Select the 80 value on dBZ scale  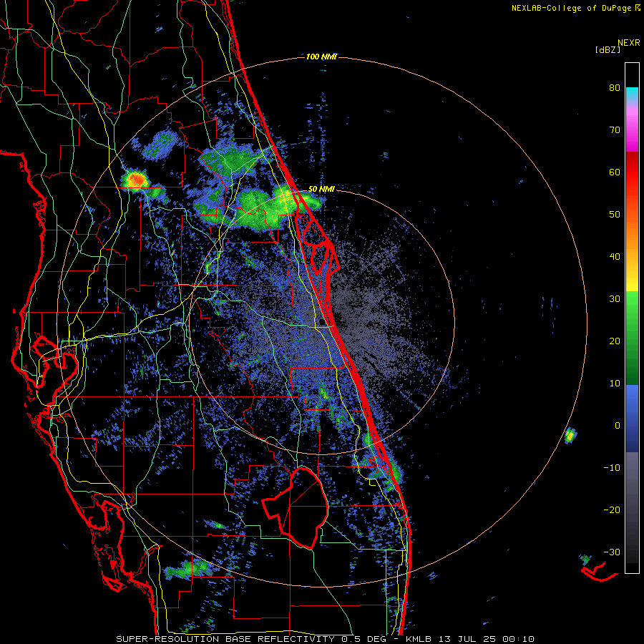[615, 88]
